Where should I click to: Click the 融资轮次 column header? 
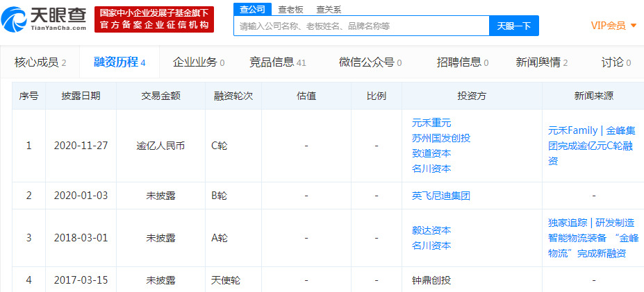click(x=233, y=96)
